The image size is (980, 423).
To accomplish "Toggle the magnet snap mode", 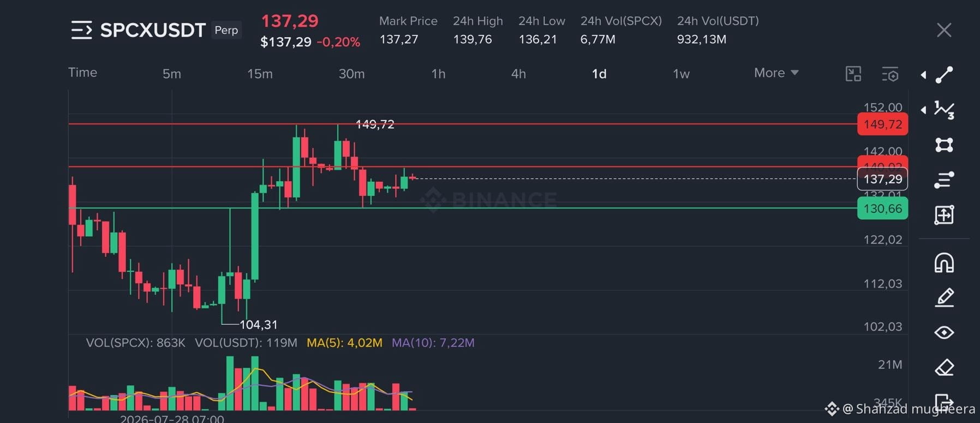I will 944,263.
